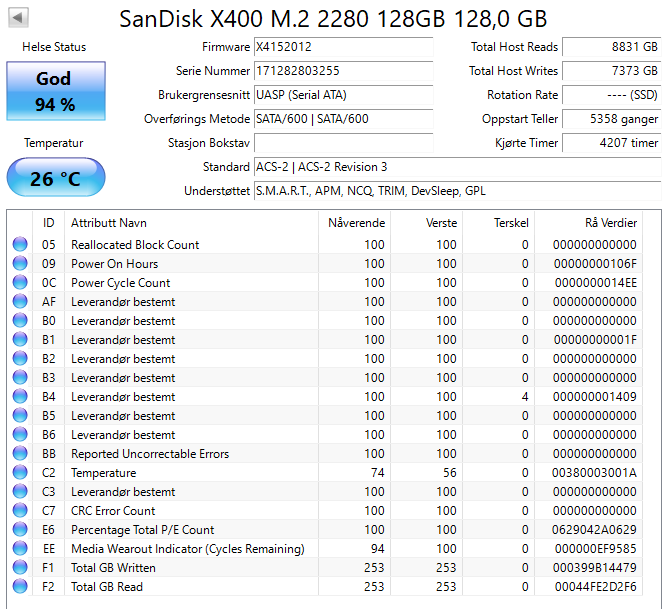Select status icon of attribute B4 row

tap(20, 396)
